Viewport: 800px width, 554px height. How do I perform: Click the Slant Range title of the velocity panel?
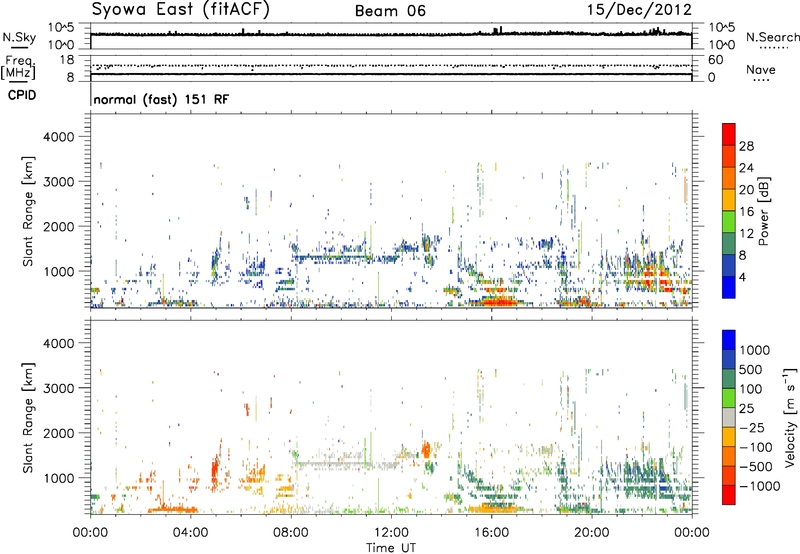pos(28,418)
